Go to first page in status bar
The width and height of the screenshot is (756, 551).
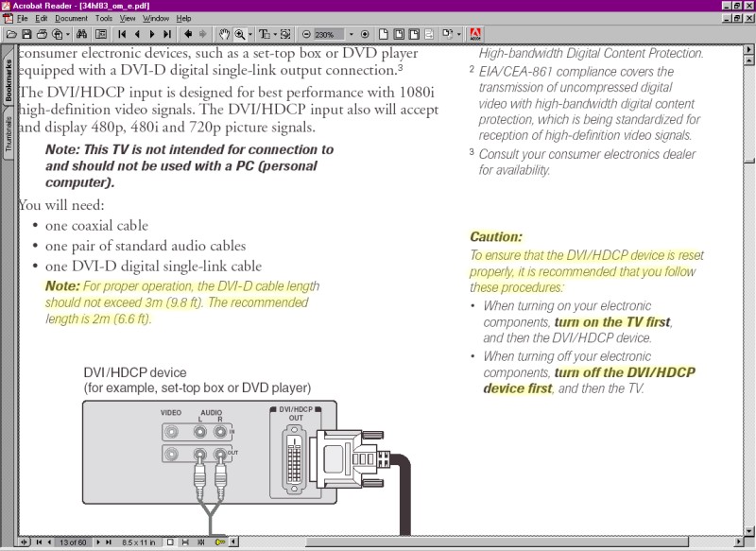coord(39,542)
